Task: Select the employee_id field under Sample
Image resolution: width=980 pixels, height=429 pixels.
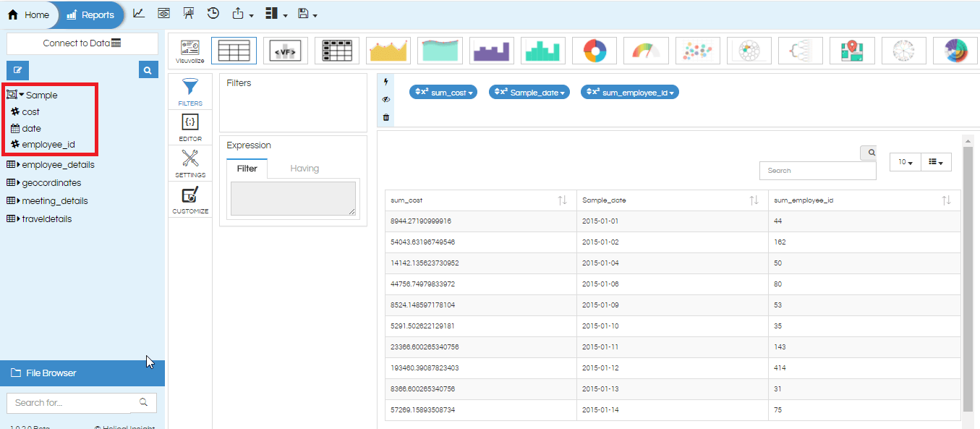Action: (48, 145)
